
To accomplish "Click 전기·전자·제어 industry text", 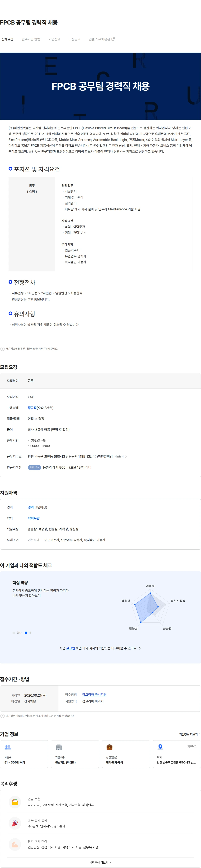I will (x=114, y=762).
